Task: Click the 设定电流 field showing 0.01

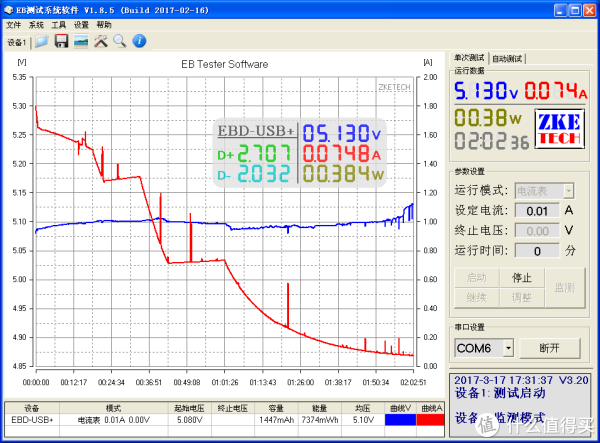Action: (x=537, y=211)
